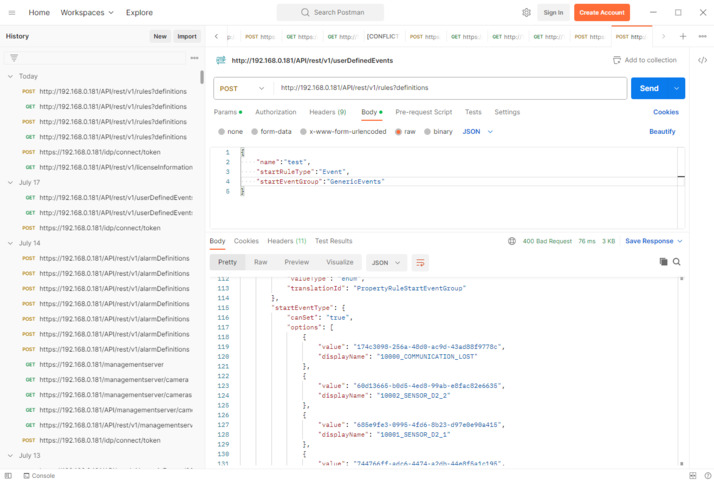This screenshot has height=480, width=714.
Task: Open the Save Response dropdown
Action: (654, 241)
